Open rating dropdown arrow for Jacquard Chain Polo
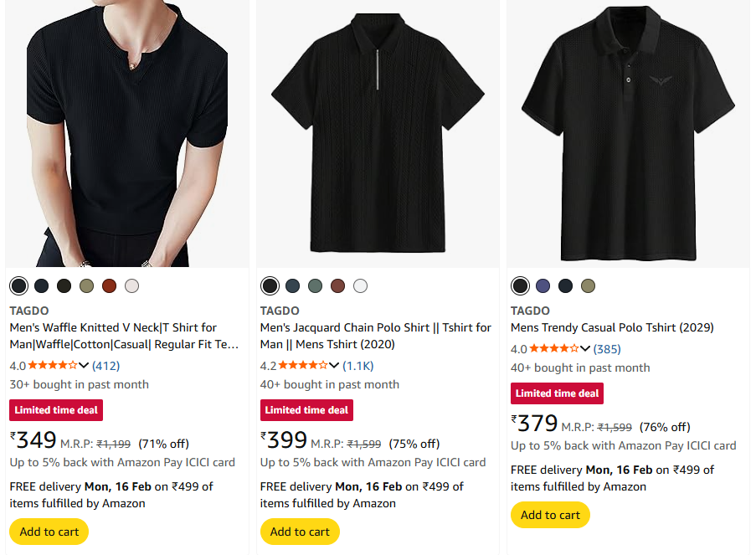 tap(334, 366)
